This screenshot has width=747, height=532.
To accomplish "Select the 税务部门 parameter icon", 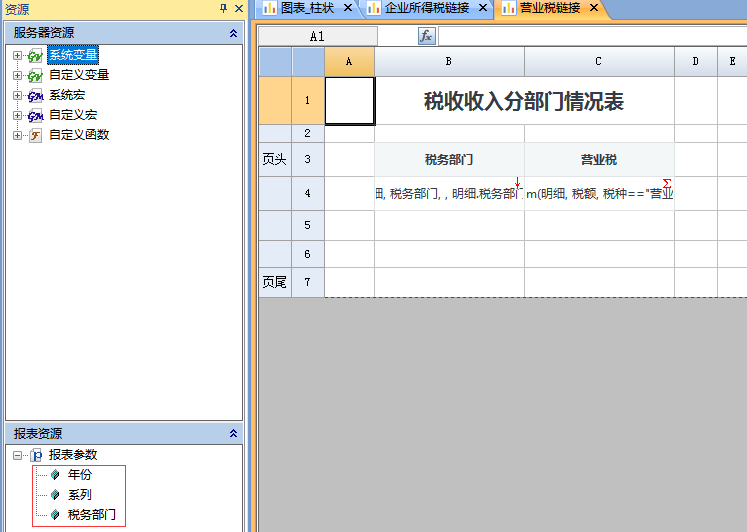I will pyautogui.click(x=55, y=515).
